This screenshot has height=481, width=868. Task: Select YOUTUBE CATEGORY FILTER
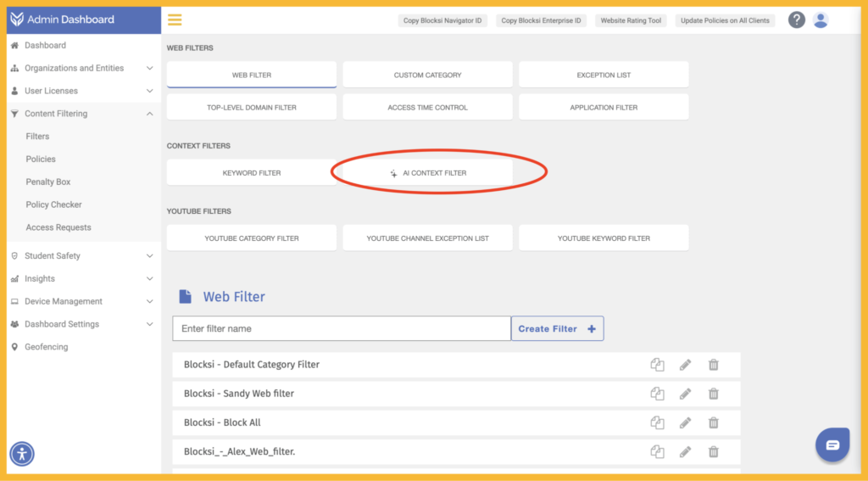click(x=251, y=238)
